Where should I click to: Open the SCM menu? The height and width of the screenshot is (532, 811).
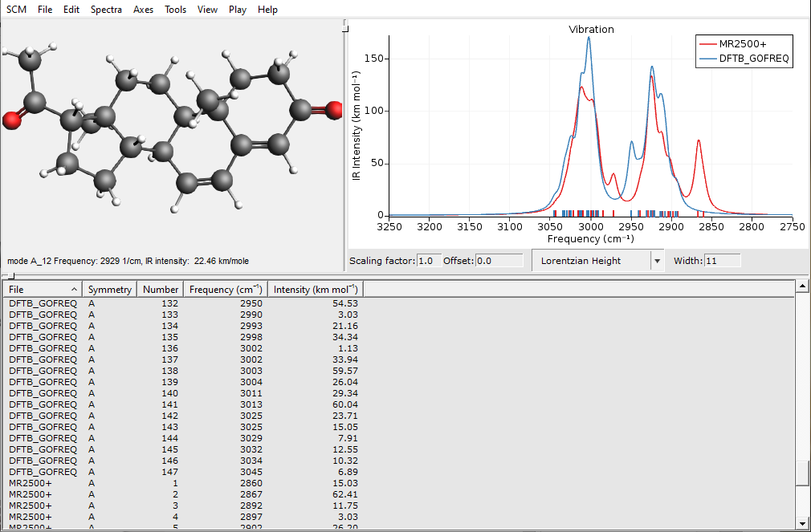point(17,10)
